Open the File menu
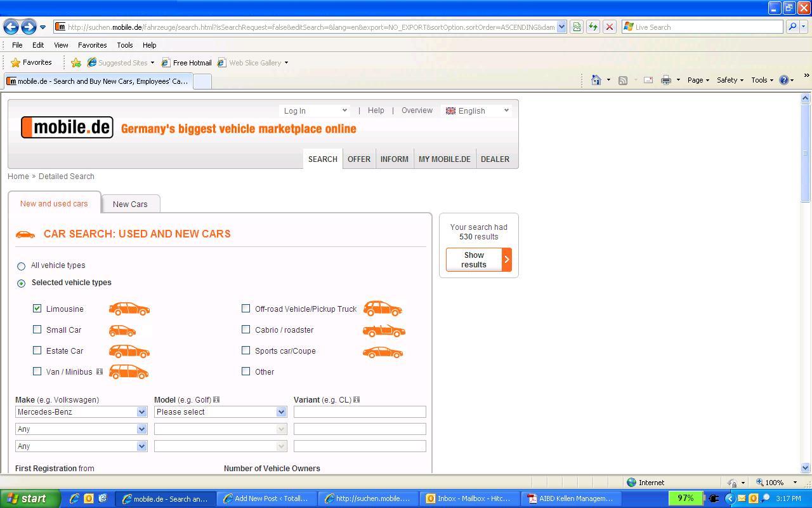 coord(17,45)
